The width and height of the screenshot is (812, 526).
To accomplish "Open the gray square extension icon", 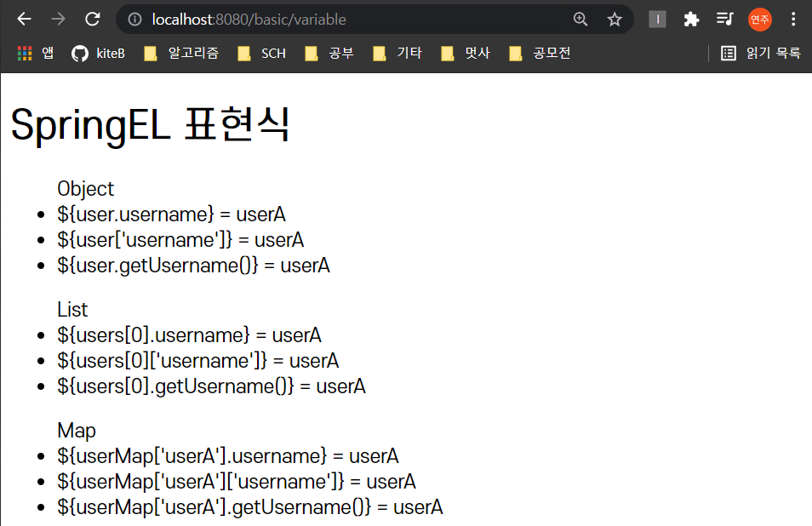I will (x=658, y=20).
